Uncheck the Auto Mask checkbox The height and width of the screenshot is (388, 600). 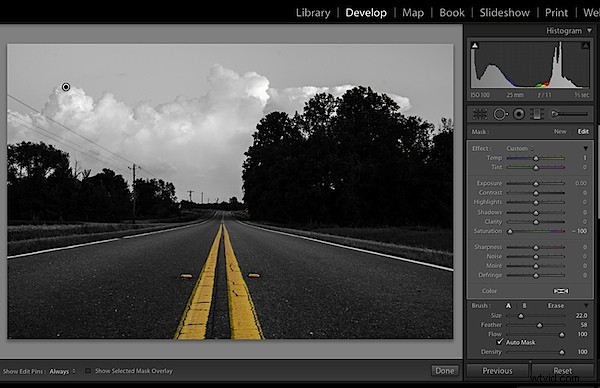pos(499,342)
